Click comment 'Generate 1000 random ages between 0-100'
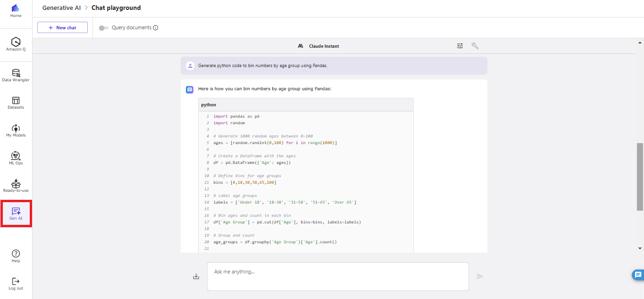 point(263,136)
